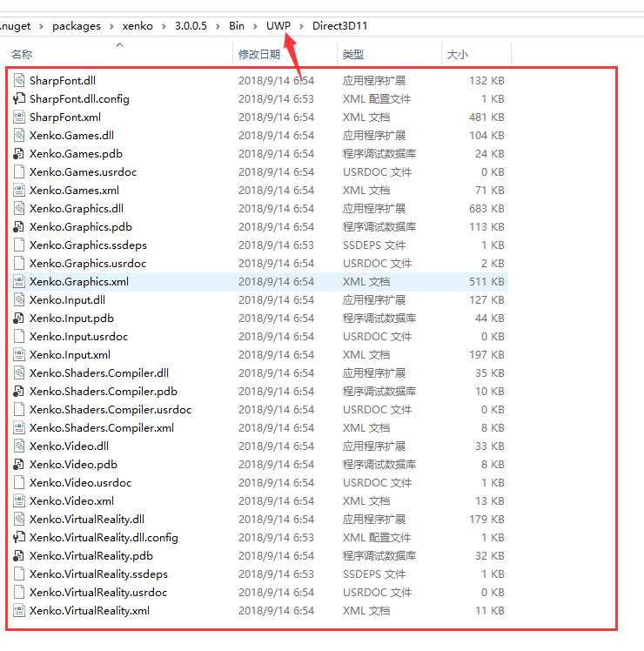Click the Xenko.Input.xml file icon
This screenshot has width=644, height=651.
[x=19, y=354]
